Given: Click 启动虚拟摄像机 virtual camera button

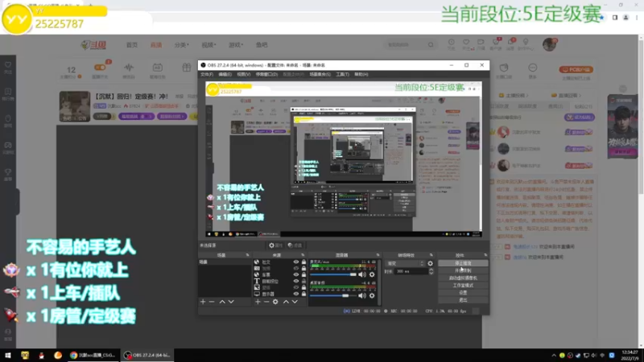Looking at the screenshot, I should tap(463, 278).
